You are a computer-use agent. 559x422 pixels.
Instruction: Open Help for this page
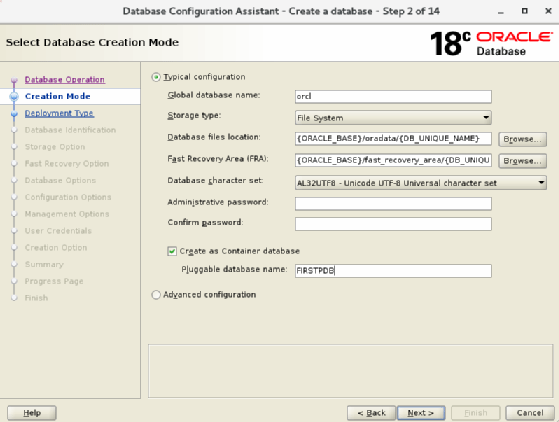click(x=32, y=413)
